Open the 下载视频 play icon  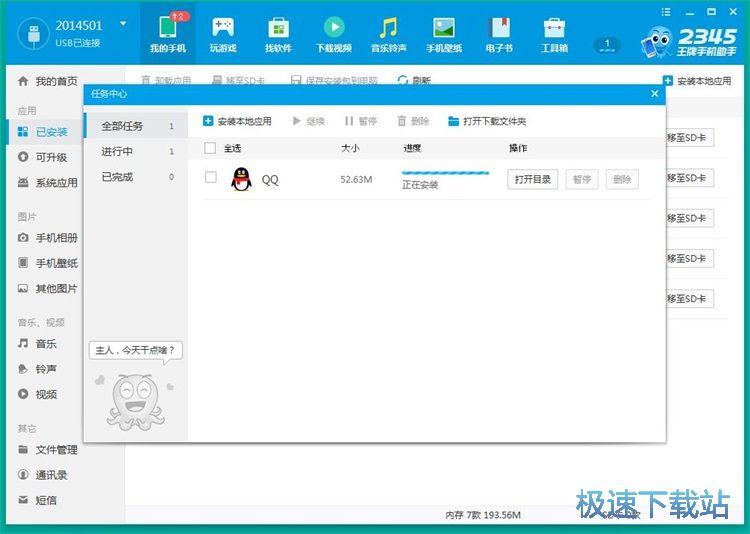coord(334,27)
